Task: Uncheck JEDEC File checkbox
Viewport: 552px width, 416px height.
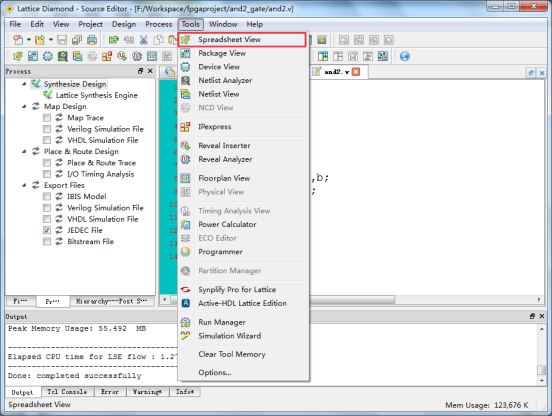Action: (x=47, y=230)
